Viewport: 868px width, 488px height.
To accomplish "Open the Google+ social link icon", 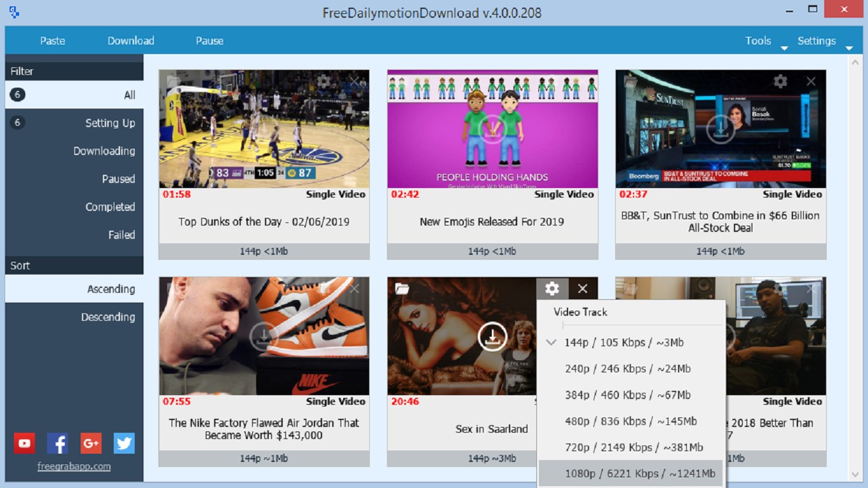I will [91, 443].
